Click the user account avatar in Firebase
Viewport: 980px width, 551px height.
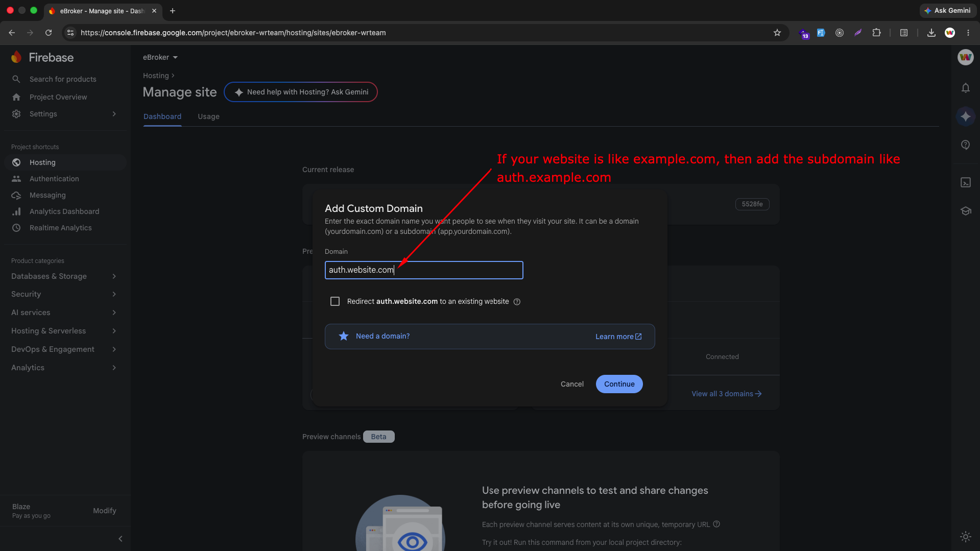[965, 57]
